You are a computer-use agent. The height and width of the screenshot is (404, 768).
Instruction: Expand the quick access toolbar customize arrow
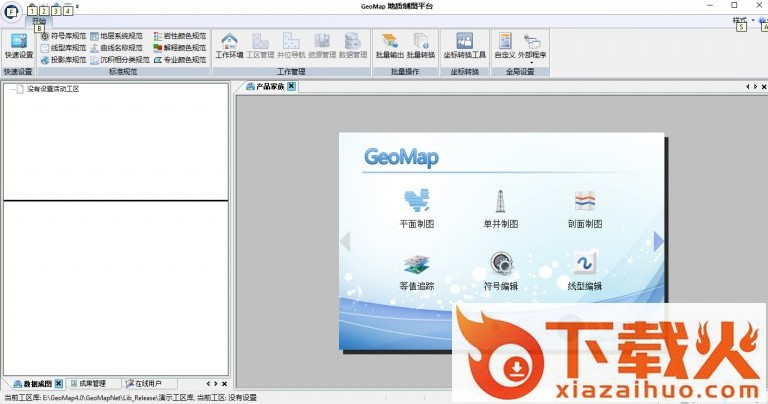(x=77, y=7)
